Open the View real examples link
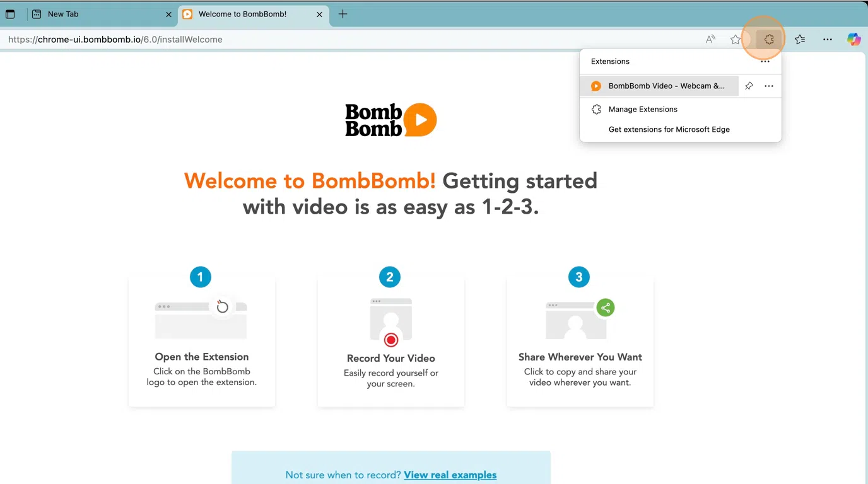Viewport: 868px width, 484px height. tap(450, 475)
